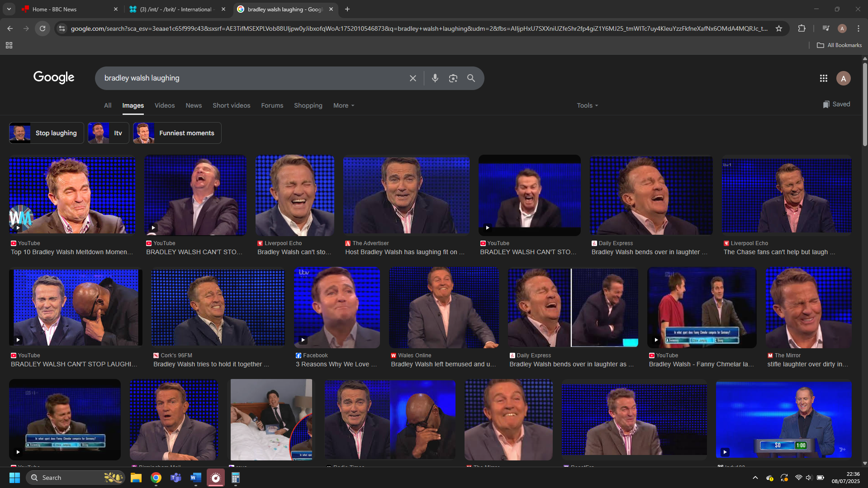Open media controls icon in toolbar
Image resolution: width=868 pixels, height=488 pixels.
tap(825, 28)
